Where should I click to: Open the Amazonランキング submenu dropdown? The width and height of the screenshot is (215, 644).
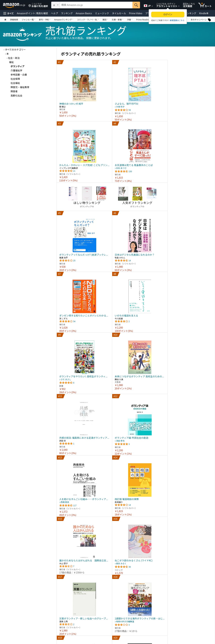tap(64, 20)
